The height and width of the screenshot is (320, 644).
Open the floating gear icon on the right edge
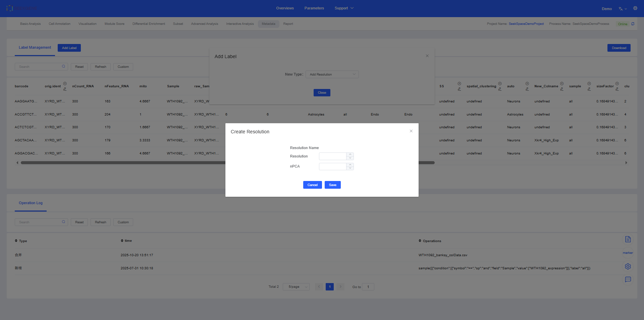pos(628,266)
